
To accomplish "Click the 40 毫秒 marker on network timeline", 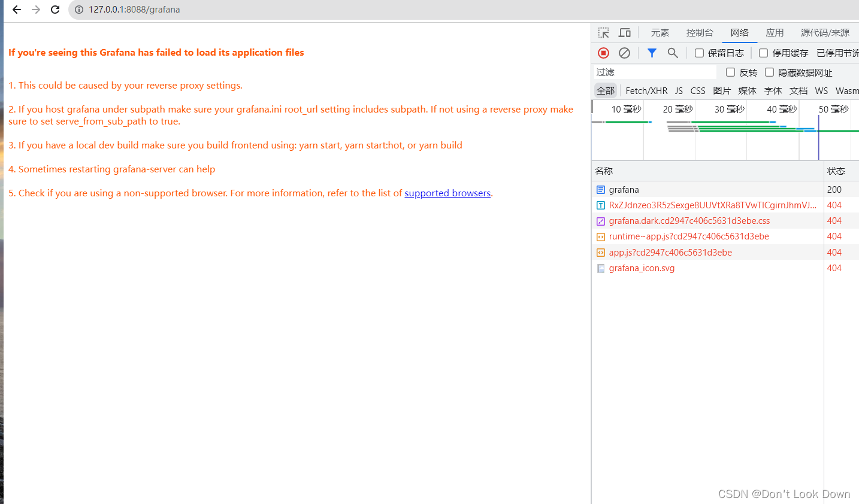I will [782, 110].
